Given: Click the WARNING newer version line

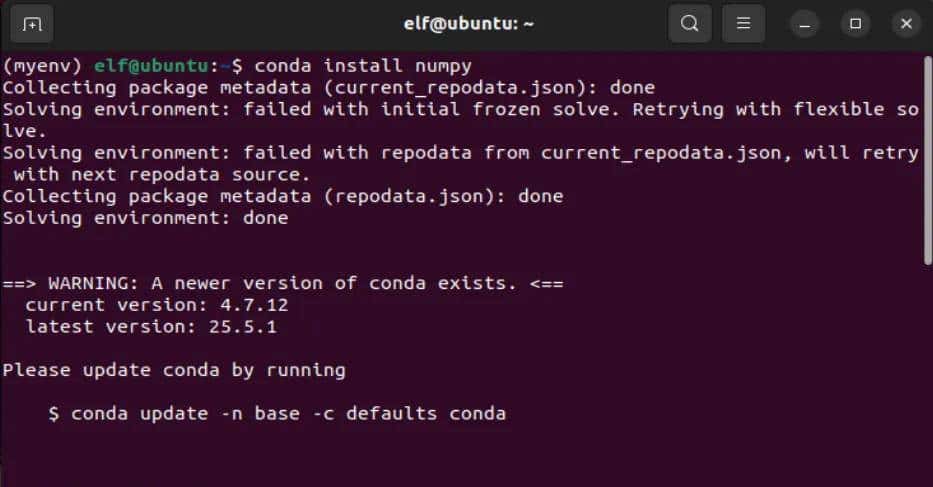Looking at the screenshot, I should [282, 283].
